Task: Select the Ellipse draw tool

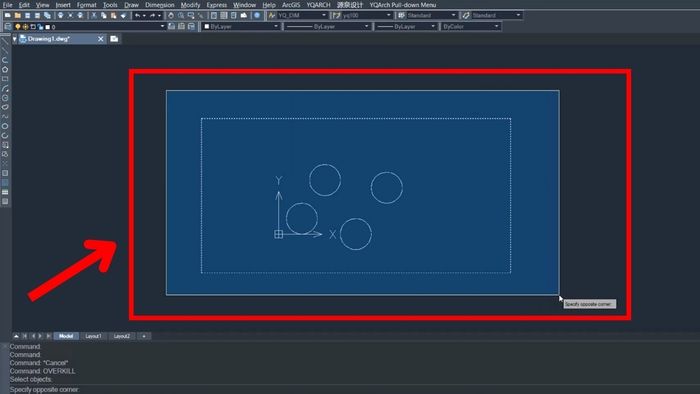Action: click(5, 126)
